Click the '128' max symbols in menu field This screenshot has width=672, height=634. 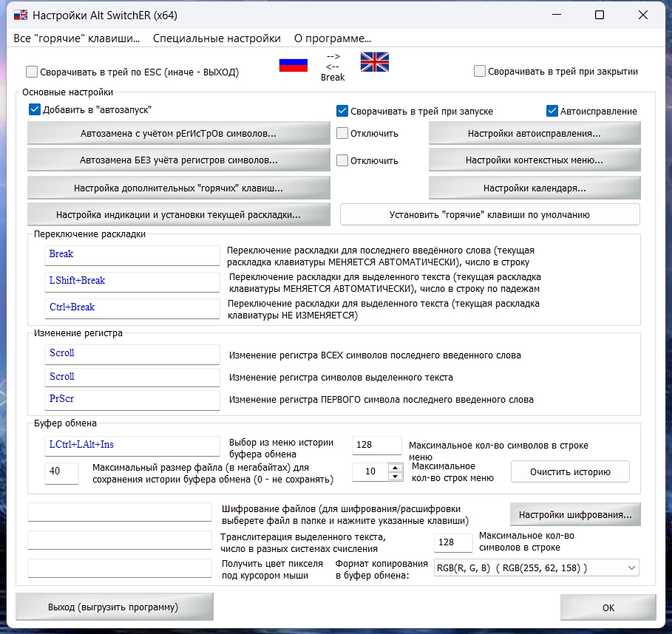point(377,445)
